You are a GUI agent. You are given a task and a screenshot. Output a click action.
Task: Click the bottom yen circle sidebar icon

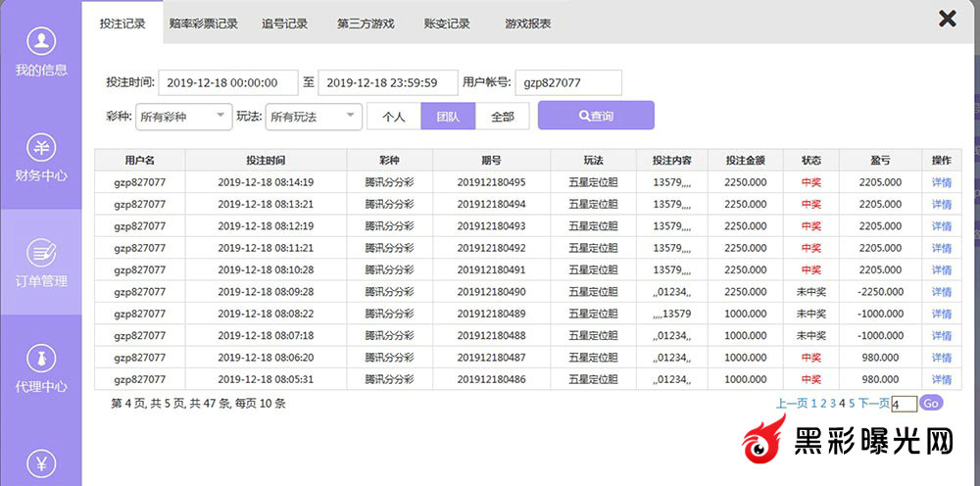coord(40,462)
